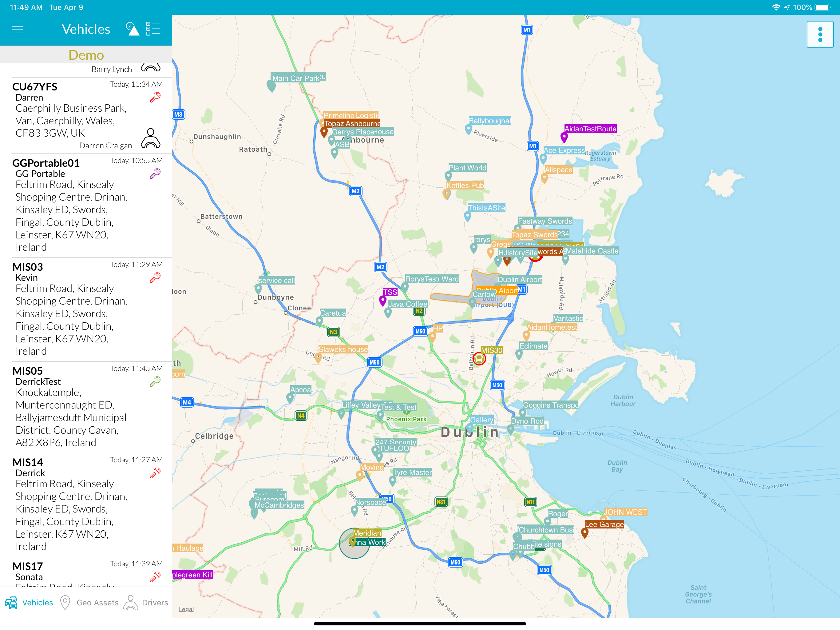Tap the green key icon for MIS05
The width and height of the screenshot is (840, 630).
(155, 381)
